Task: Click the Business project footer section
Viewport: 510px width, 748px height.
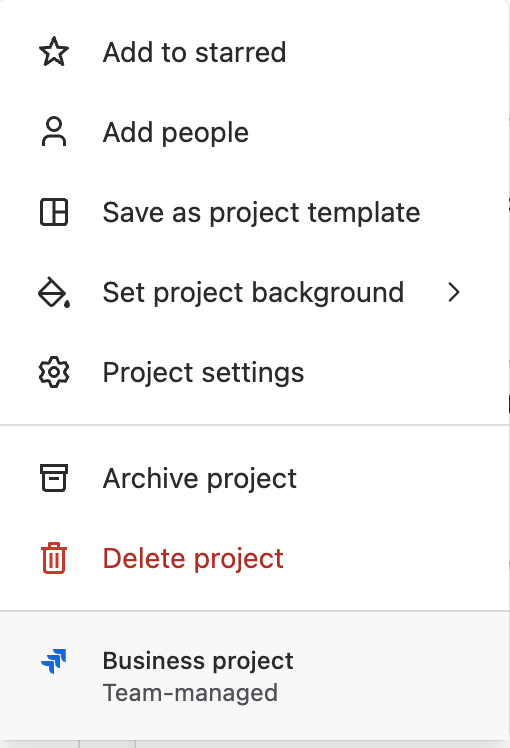Action: (255, 676)
